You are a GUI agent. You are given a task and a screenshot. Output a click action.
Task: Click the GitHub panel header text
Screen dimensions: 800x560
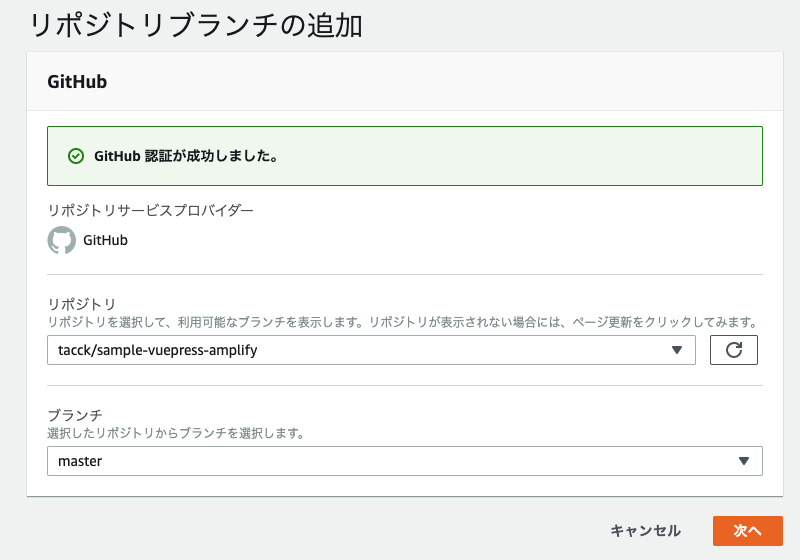(x=77, y=82)
